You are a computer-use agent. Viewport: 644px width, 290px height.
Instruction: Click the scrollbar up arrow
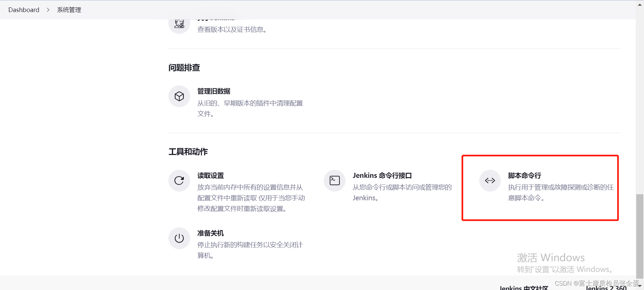click(x=640, y=4)
